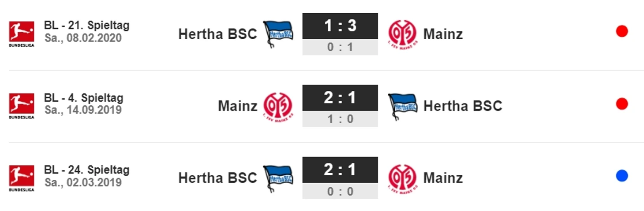
Task: Select Hertha BSC flag crest in 14.09.2019 match
Action: [x=403, y=106]
